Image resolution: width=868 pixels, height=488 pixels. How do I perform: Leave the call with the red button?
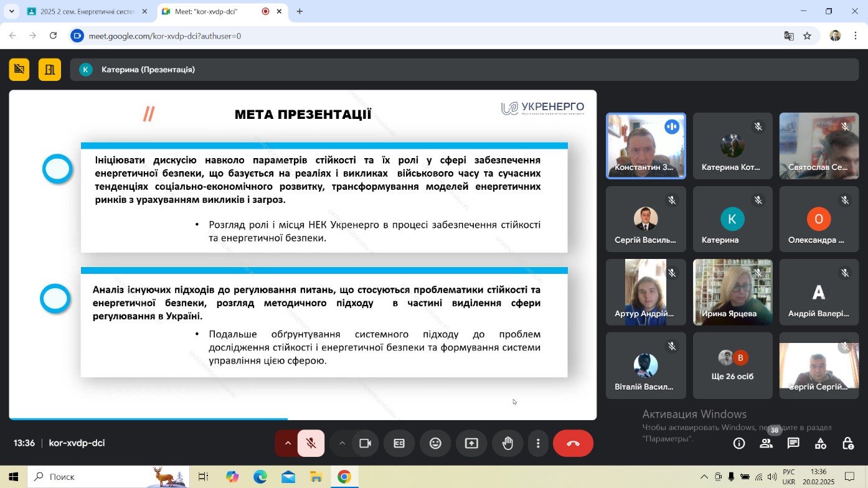573,443
